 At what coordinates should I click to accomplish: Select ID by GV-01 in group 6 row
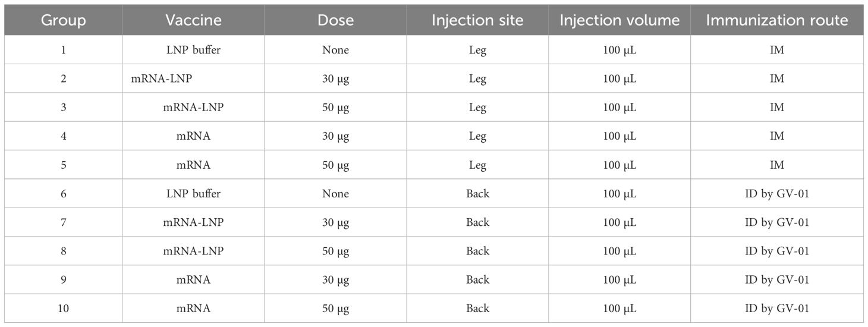(777, 194)
